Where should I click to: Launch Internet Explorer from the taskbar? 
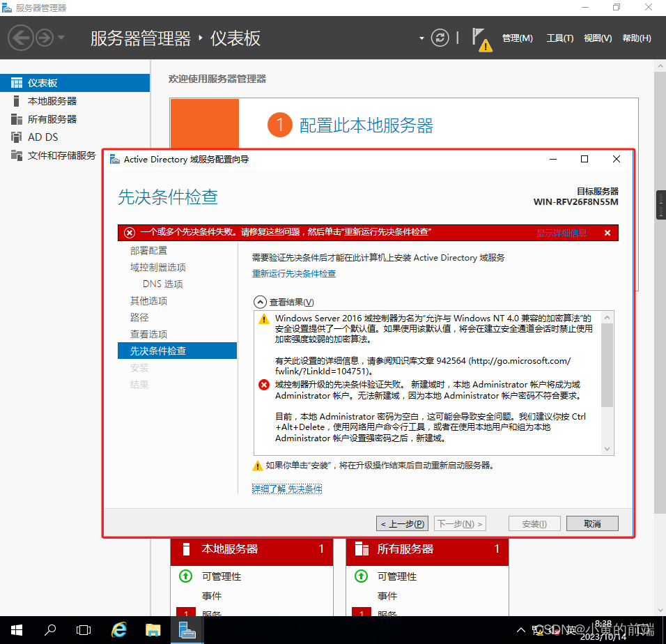118,630
